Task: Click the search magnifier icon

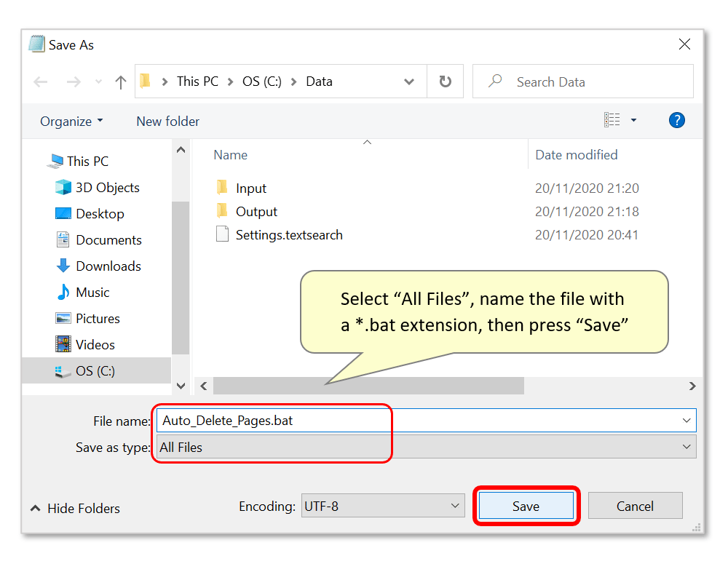Action: click(495, 81)
